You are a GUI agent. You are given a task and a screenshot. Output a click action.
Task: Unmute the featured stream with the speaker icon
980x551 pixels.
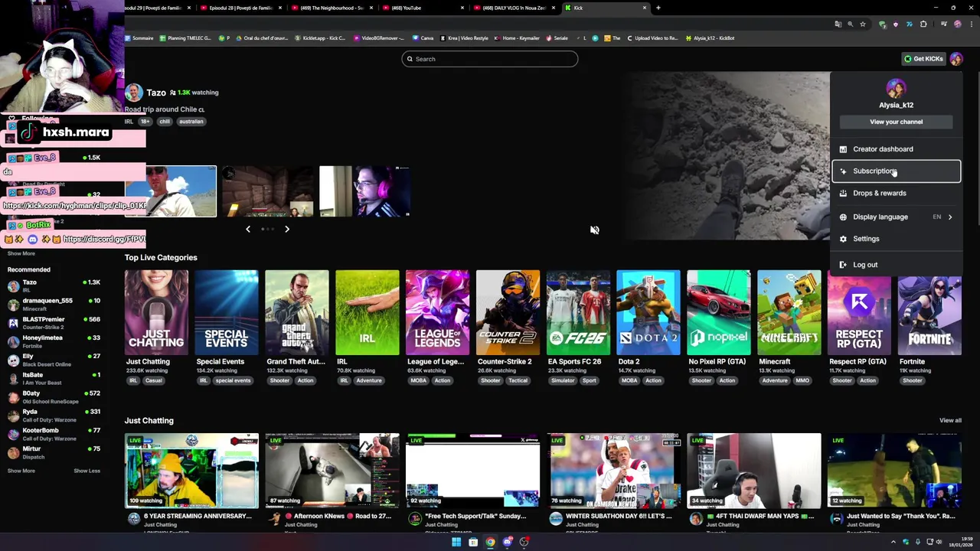tap(595, 230)
